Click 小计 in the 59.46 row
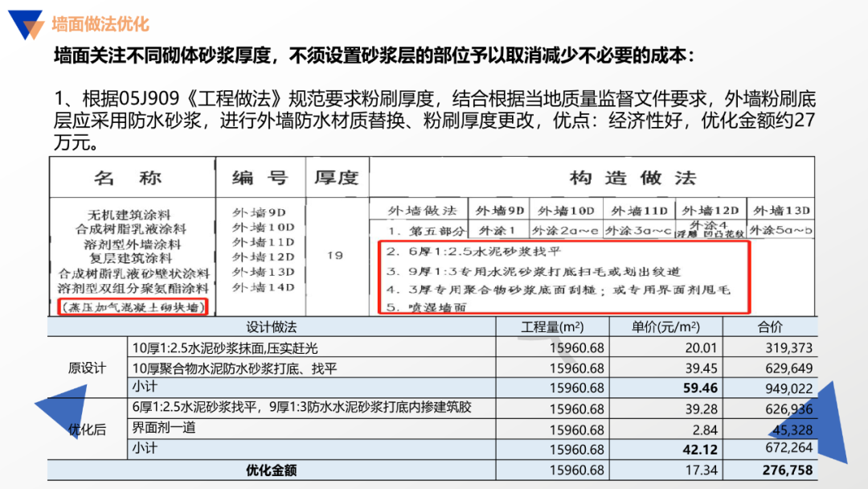868x489 pixels. [145, 387]
